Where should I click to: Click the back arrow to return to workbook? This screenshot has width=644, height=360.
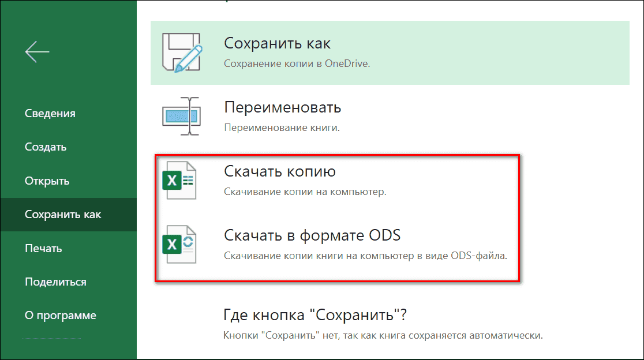click(36, 51)
